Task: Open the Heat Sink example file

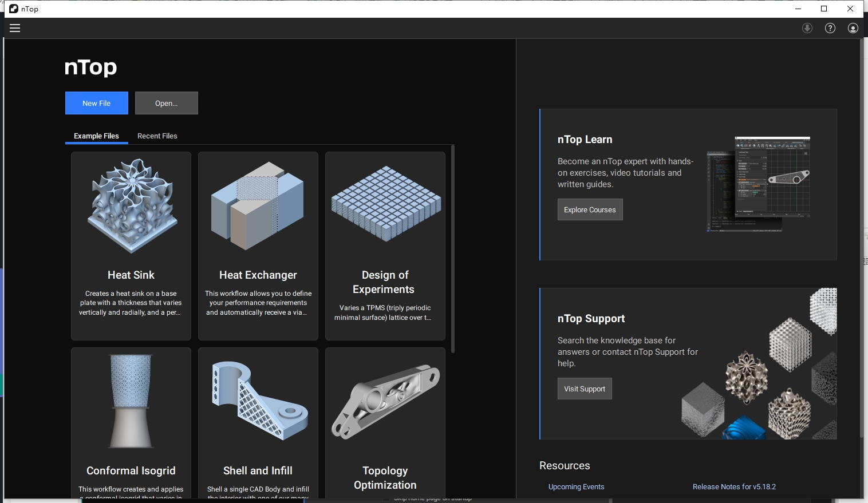Action: click(x=131, y=246)
